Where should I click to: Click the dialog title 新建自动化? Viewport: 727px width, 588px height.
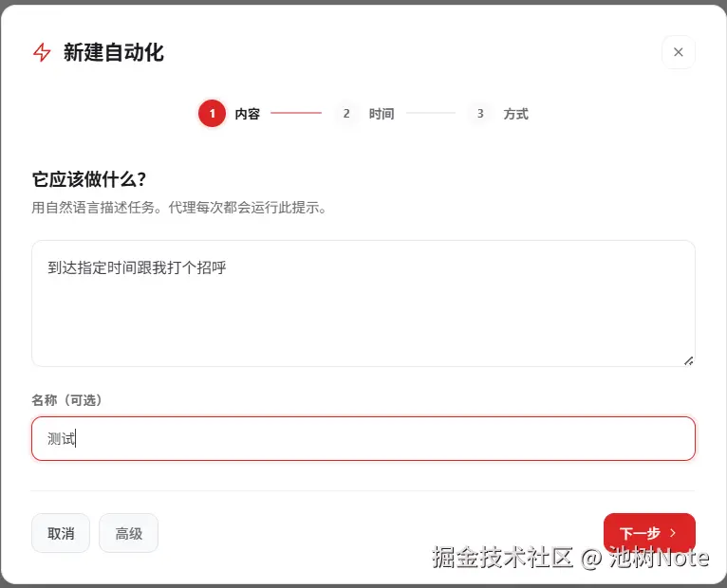coord(114,52)
